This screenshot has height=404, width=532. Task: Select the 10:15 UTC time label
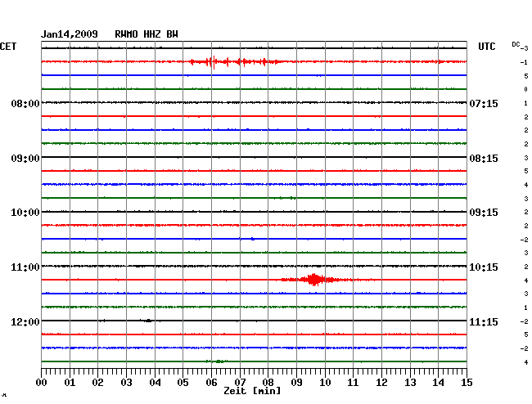[484, 267]
